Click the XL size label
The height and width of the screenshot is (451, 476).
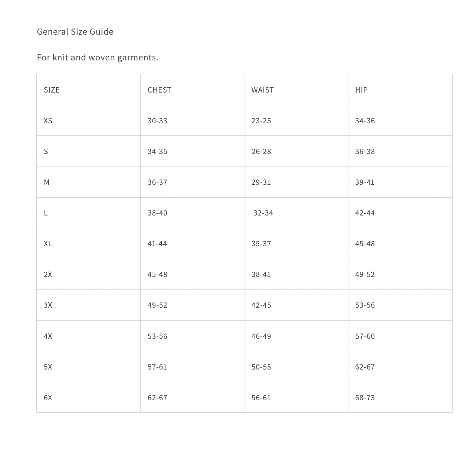48,244
